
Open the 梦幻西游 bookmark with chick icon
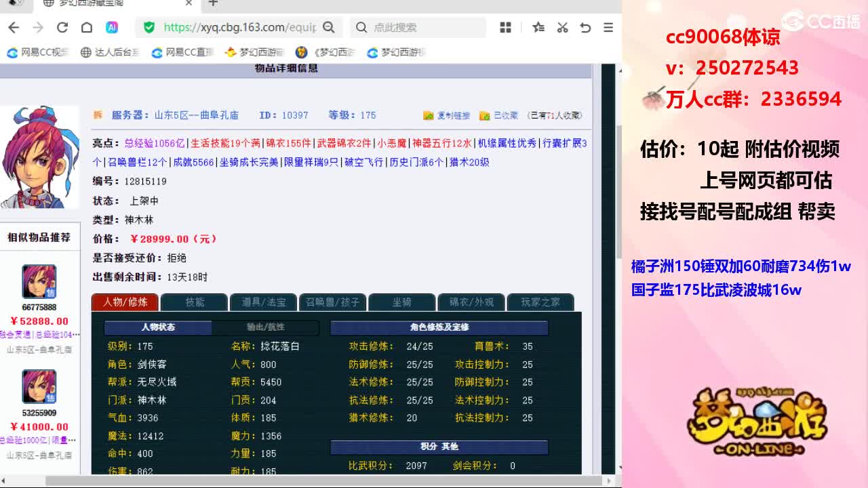pyautogui.click(x=254, y=52)
